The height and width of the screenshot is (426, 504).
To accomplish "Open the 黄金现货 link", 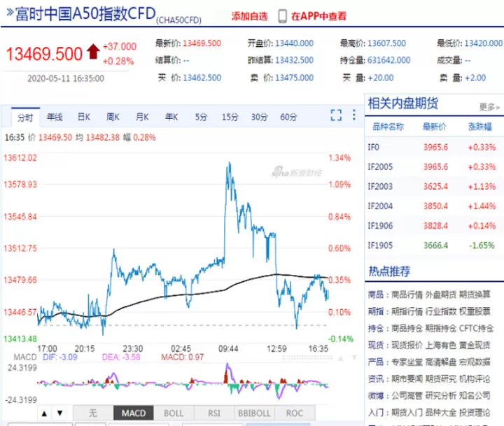I will (x=475, y=345).
